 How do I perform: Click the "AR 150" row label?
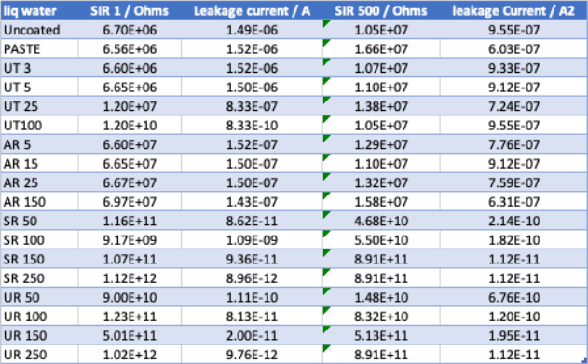(24, 202)
